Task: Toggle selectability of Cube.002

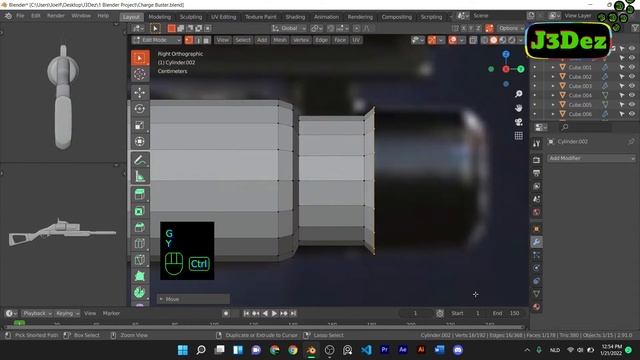Action: (x=622, y=77)
